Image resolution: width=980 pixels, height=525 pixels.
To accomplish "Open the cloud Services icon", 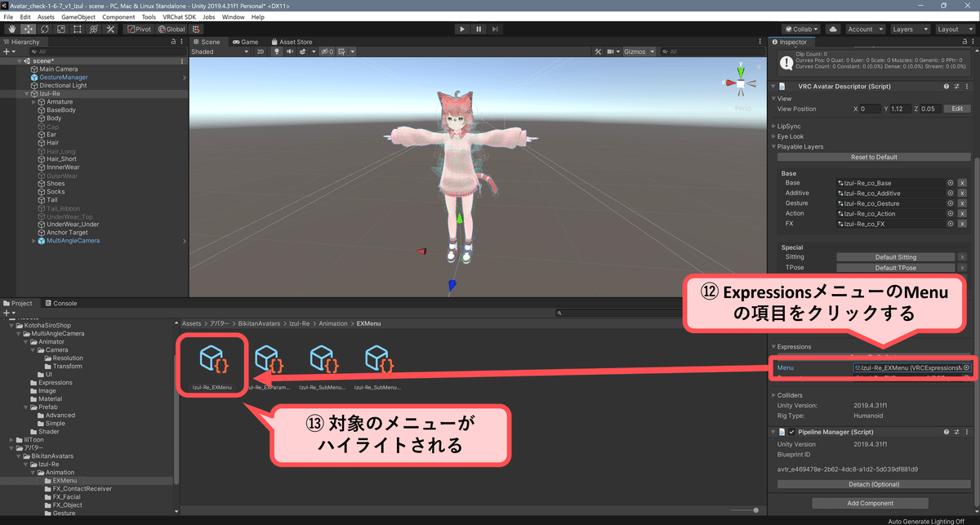I will (x=833, y=29).
